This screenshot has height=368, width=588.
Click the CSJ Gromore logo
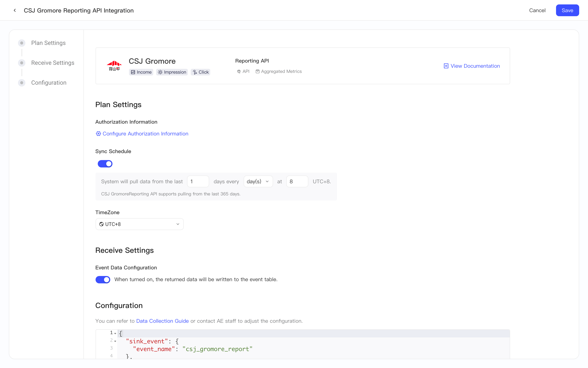click(x=114, y=66)
